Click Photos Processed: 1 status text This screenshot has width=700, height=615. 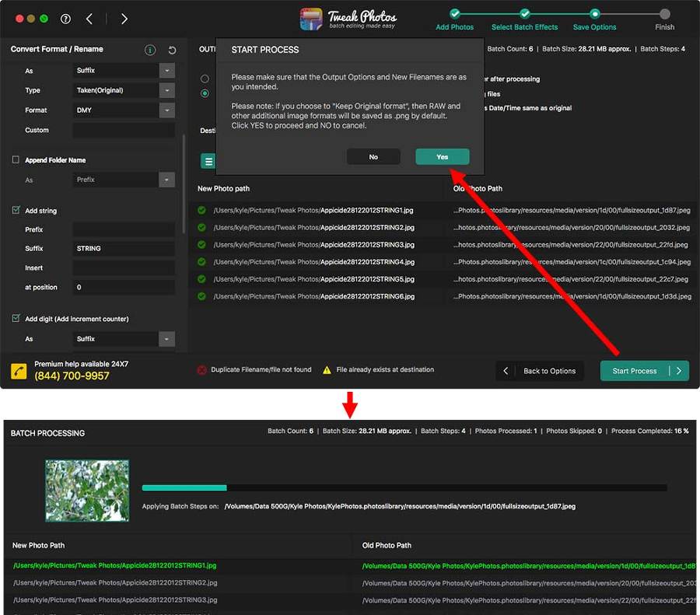pyautogui.click(x=506, y=432)
